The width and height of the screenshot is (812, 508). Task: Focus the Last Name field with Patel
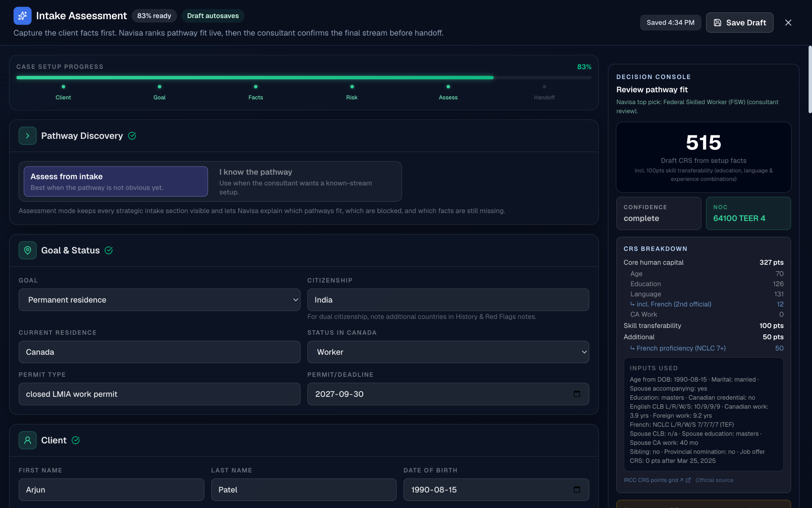[304, 490]
